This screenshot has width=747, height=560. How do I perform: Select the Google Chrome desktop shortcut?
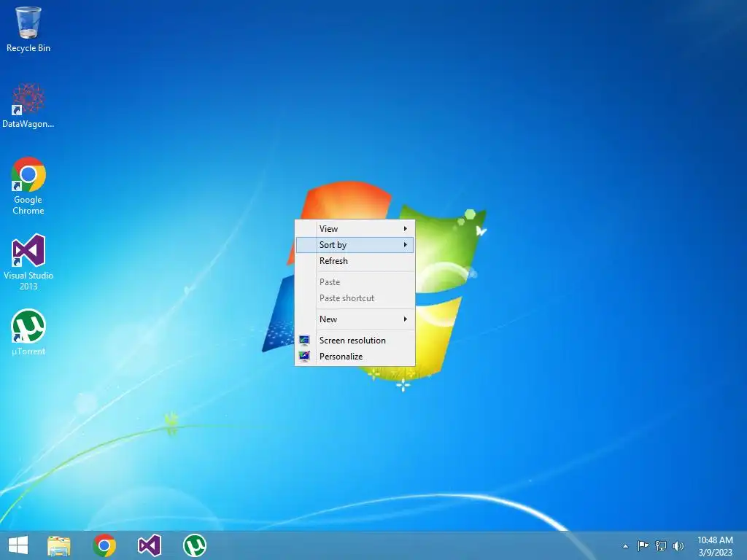click(28, 186)
